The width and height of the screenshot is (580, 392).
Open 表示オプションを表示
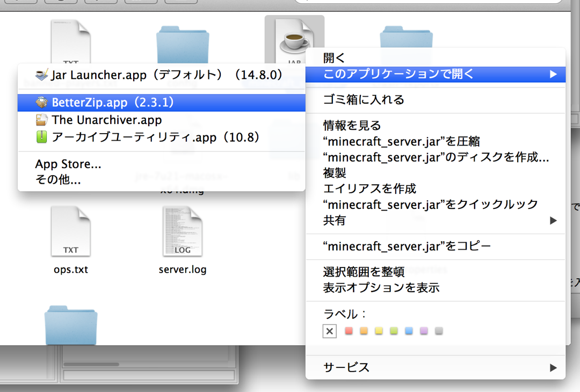436,288
